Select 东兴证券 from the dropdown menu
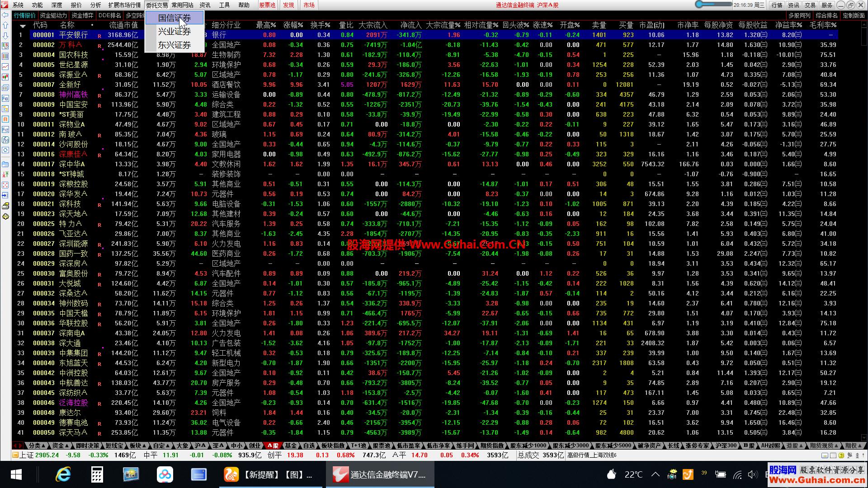 click(x=175, y=45)
